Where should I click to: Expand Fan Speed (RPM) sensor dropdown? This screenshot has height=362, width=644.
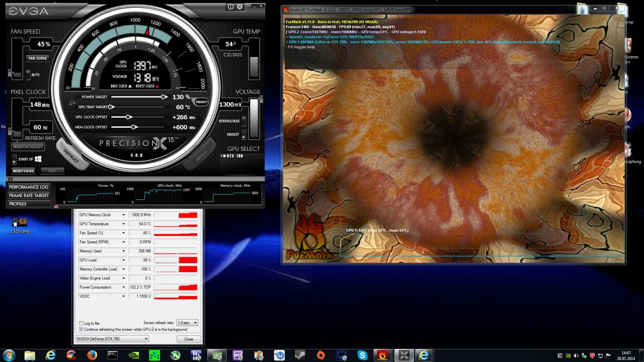(123, 242)
